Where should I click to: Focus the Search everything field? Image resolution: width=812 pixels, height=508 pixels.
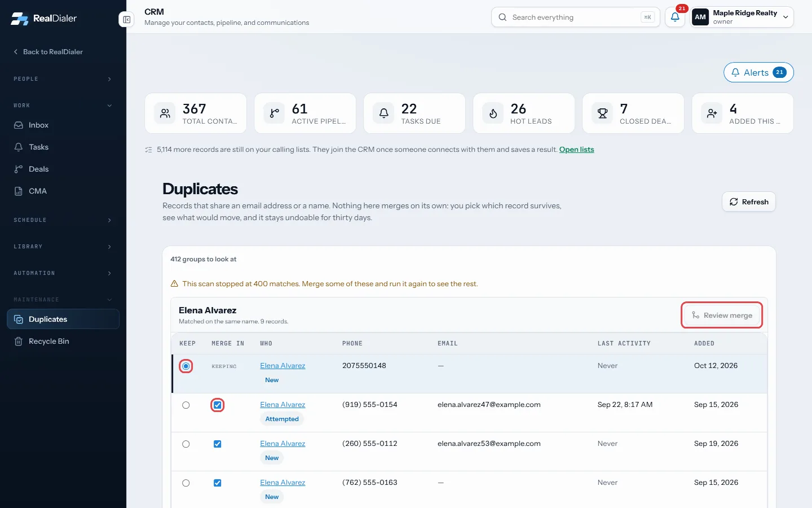(x=575, y=17)
